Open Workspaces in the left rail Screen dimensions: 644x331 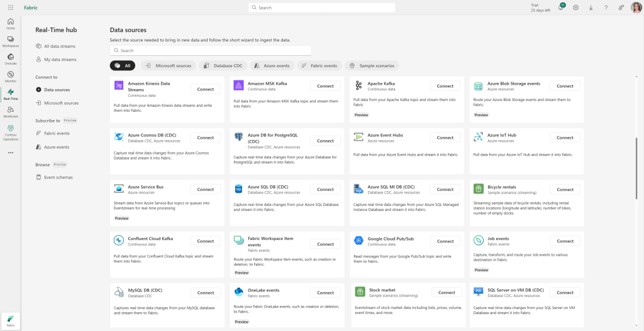(11, 41)
